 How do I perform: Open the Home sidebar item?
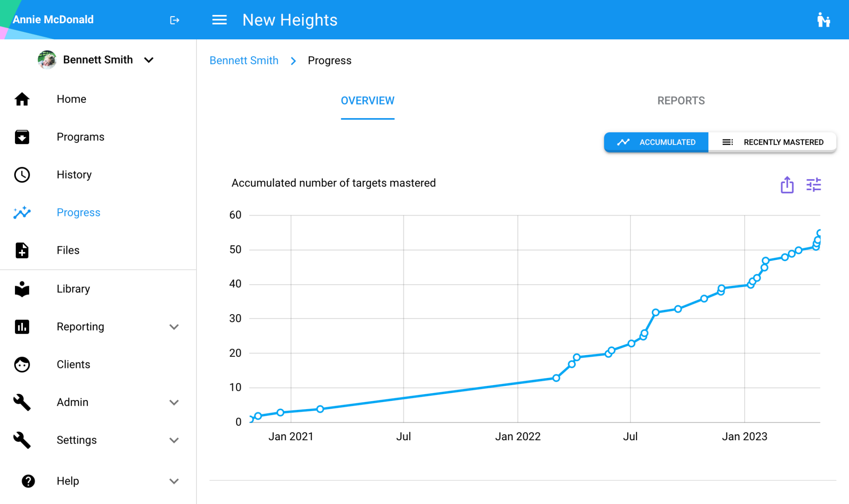coord(71,99)
